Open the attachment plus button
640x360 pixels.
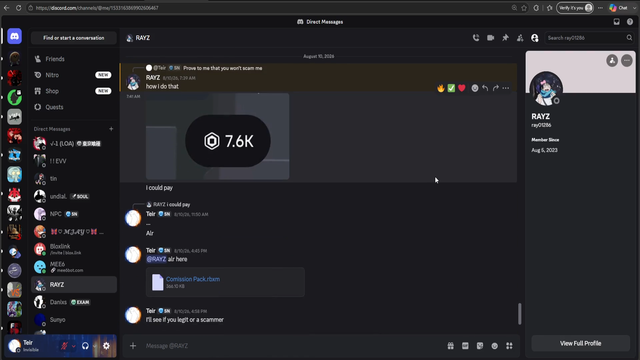(133, 346)
